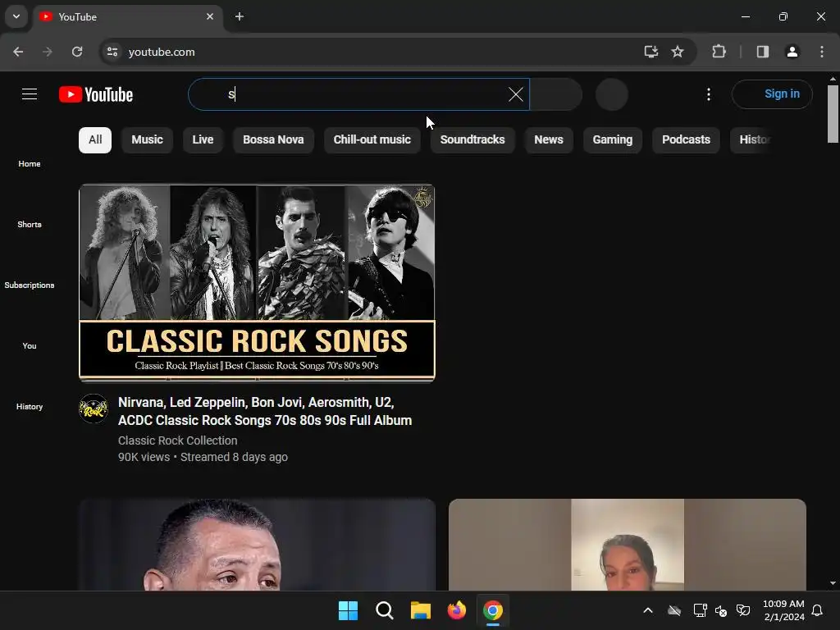Select the Live filter chip

click(203, 139)
